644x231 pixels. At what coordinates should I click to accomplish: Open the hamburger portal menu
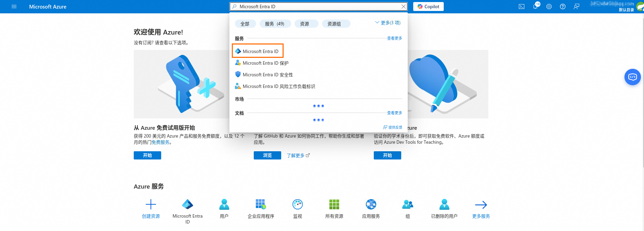14,7
